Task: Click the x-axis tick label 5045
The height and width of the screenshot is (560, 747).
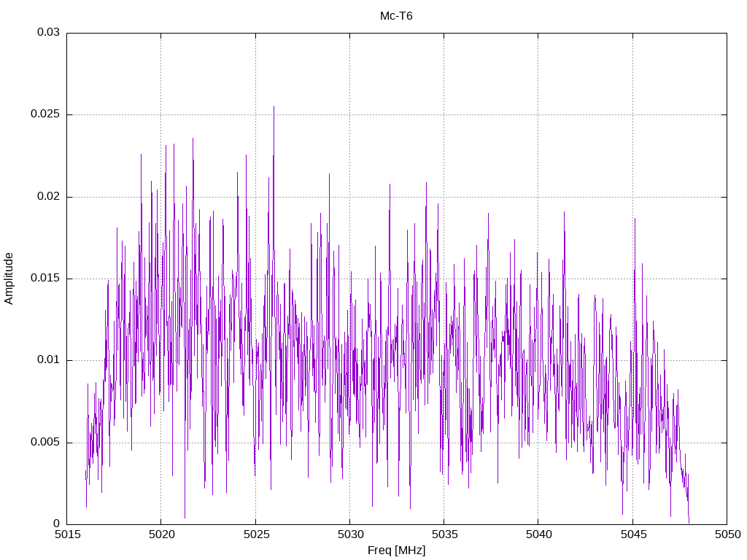Action: (x=634, y=534)
